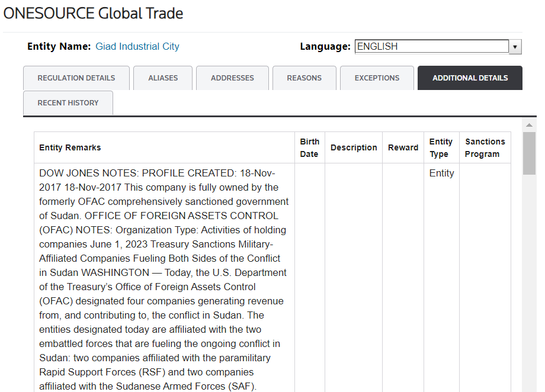Click the scrollbar up arrow
The image size is (545, 392).
(529, 125)
